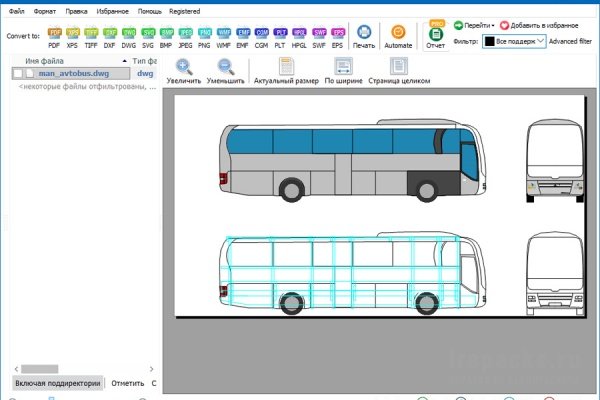Check the man_avtobus.dwg file checkbox
600x400 pixels.
(18, 73)
